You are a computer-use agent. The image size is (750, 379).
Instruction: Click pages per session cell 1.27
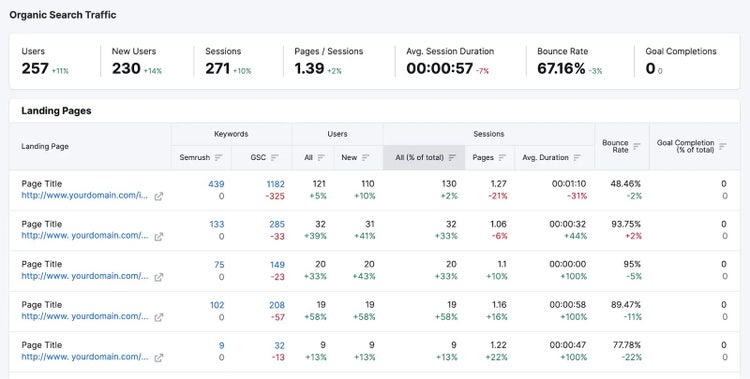(498, 184)
